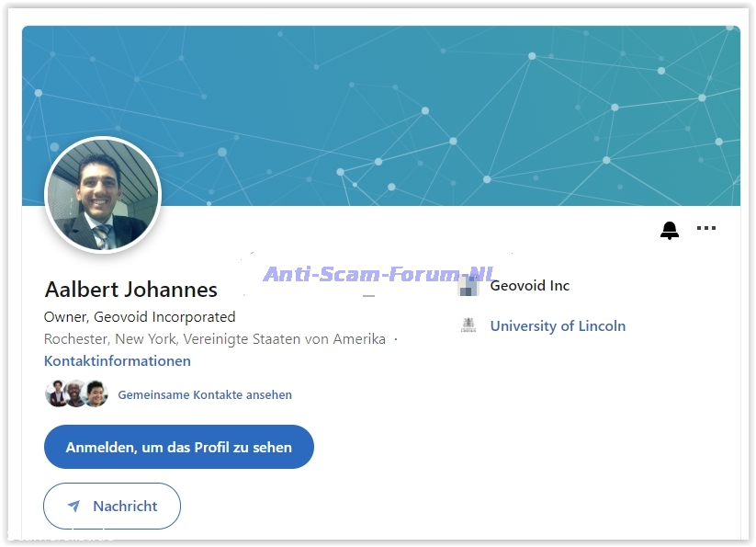Click the Nachricht button label
The image size is (756, 547).
[x=125, y=507]
